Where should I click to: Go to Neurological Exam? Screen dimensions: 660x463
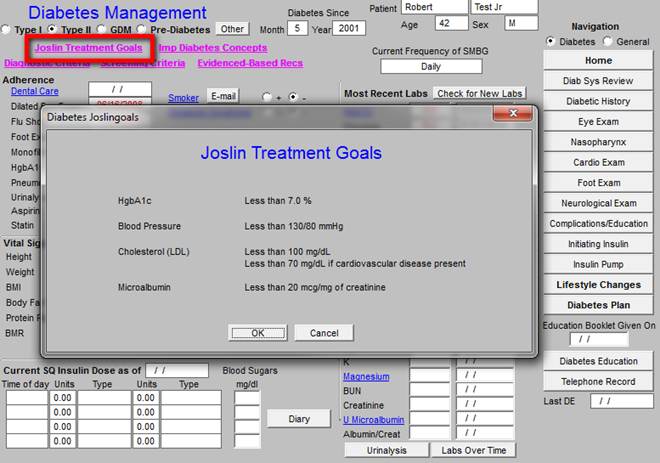pyautogui.click(x=598, y=203)
